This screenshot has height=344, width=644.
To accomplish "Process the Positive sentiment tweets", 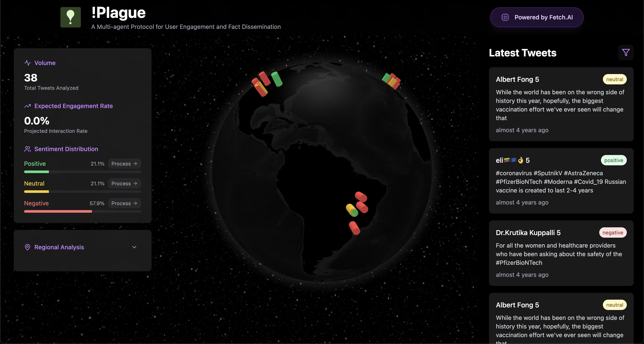I will click(124, 164).
